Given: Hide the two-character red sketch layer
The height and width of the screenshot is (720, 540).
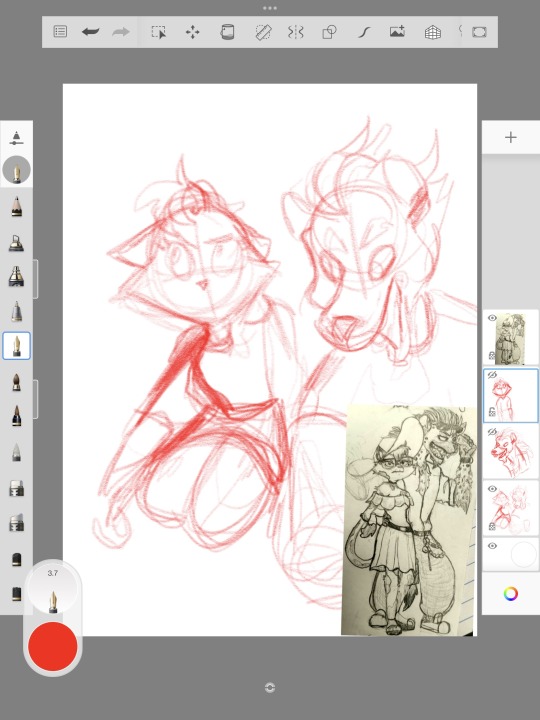Looking at the screenshot, I should (x=492, y=489).
